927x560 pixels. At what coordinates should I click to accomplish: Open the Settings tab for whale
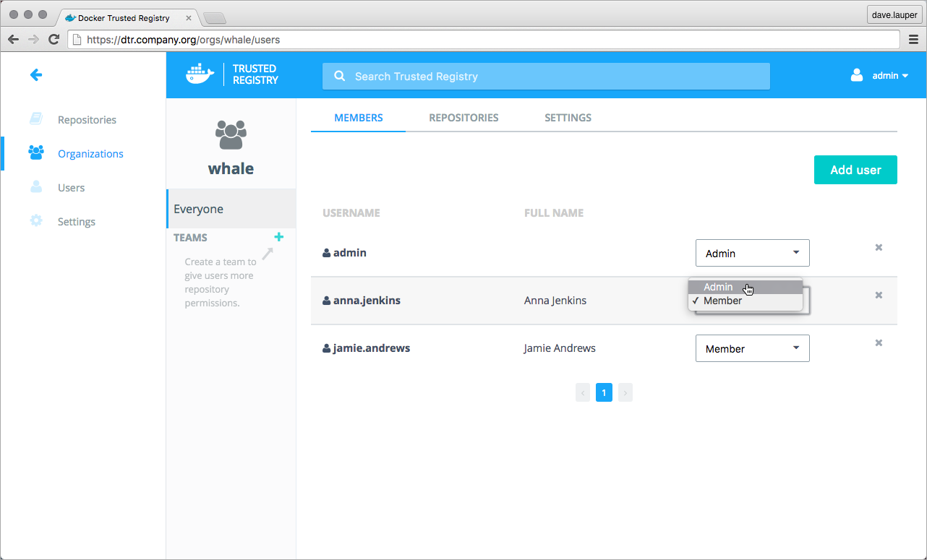(568, 118)
